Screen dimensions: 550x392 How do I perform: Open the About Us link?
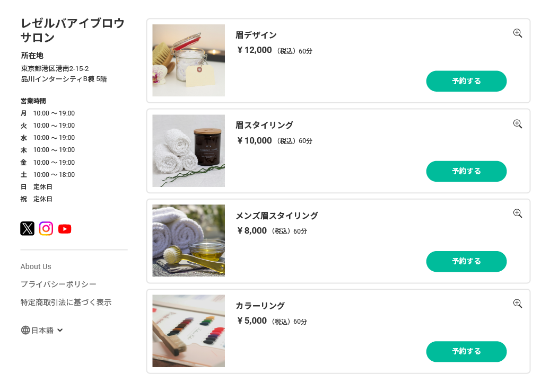pyautogui.click(x=36, y=266)
